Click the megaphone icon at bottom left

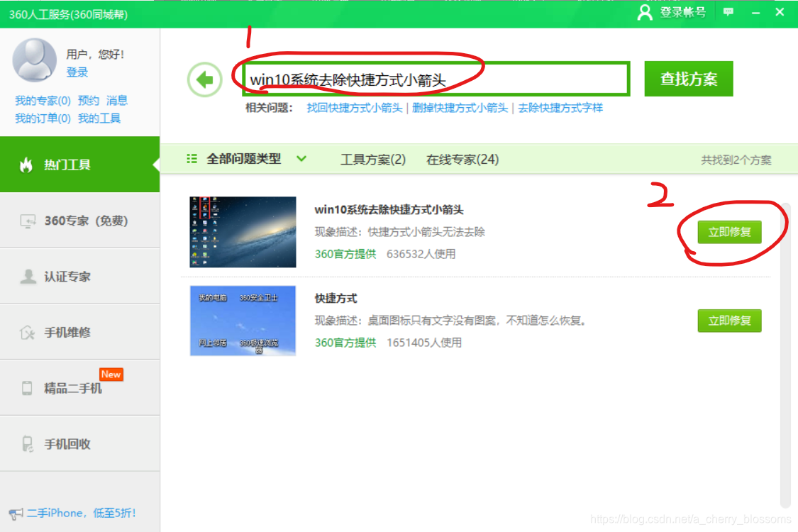tap(16, 513)
